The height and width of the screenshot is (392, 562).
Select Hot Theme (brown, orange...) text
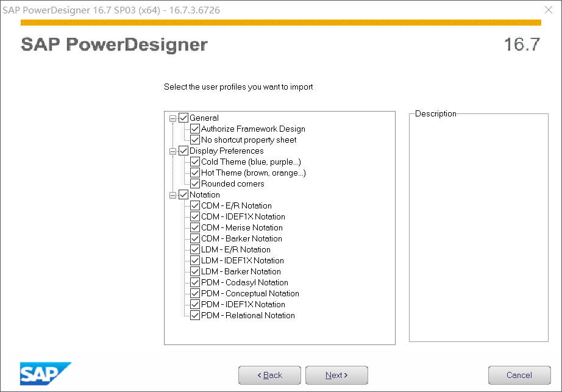point(254,173)
